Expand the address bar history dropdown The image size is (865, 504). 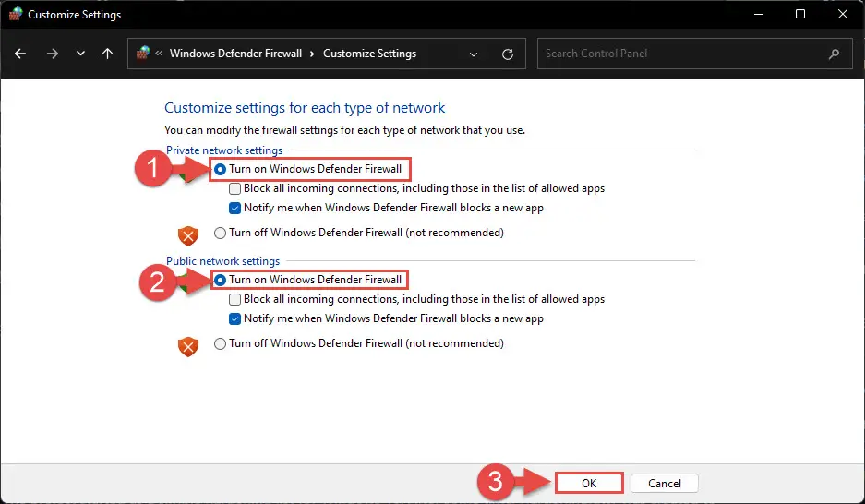pos(474,54)
